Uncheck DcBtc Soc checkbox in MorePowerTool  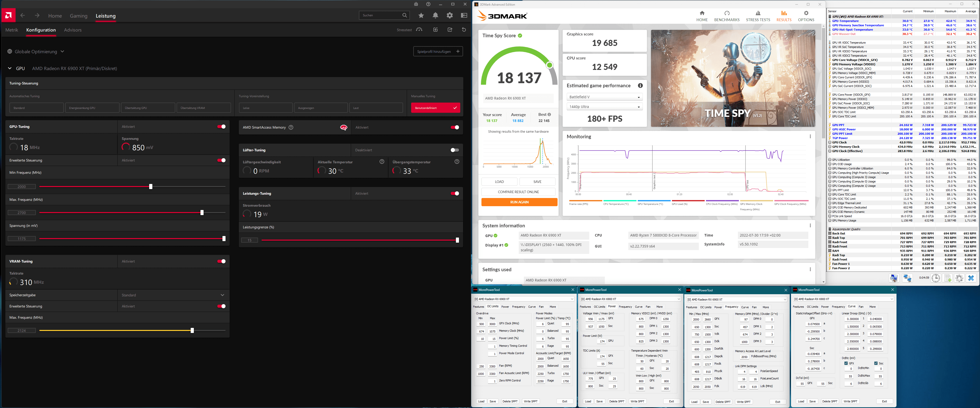pyautogui.click(x=876, y=363)
